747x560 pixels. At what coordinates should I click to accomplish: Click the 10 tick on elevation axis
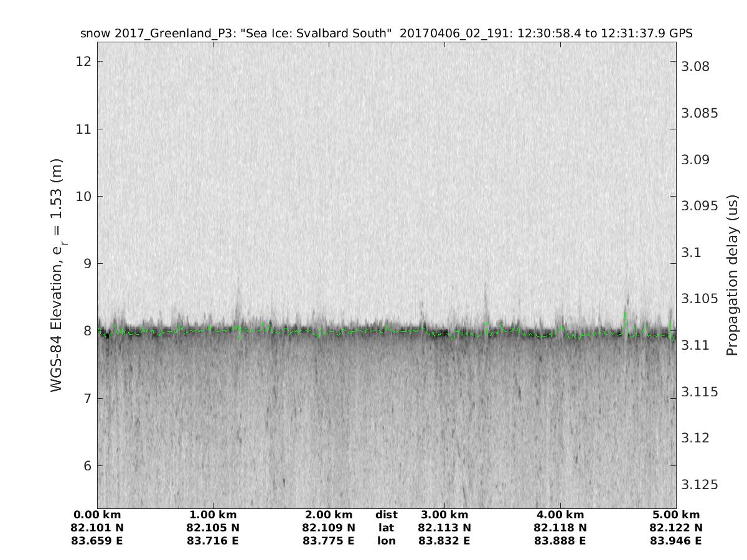tap(83, 196)
